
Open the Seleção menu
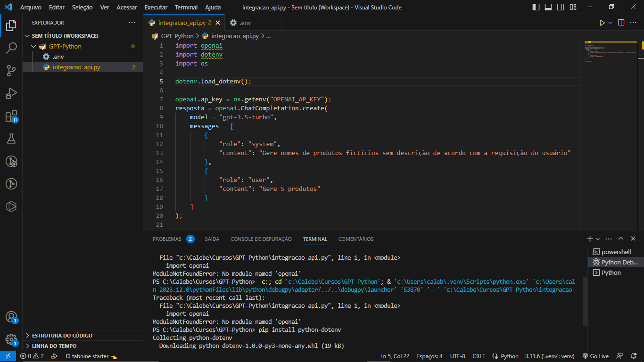pyautogui.click(x=83, y=8)
